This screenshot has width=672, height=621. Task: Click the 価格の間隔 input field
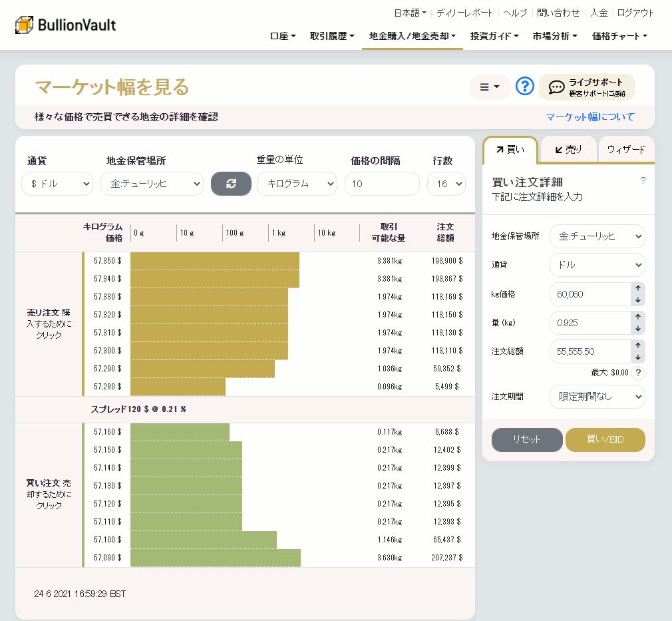pyautogui.click(x=382, y=184)
